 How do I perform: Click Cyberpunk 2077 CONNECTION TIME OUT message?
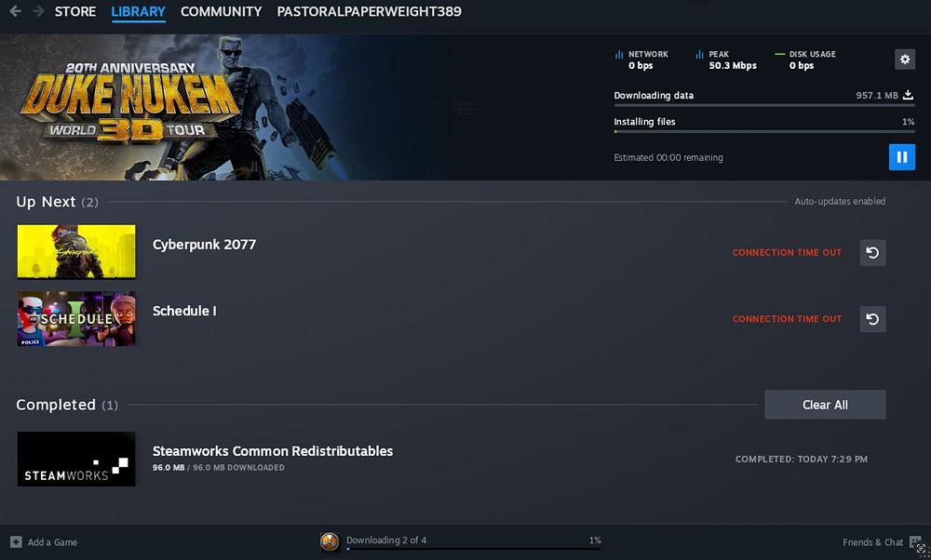point(787,253)
